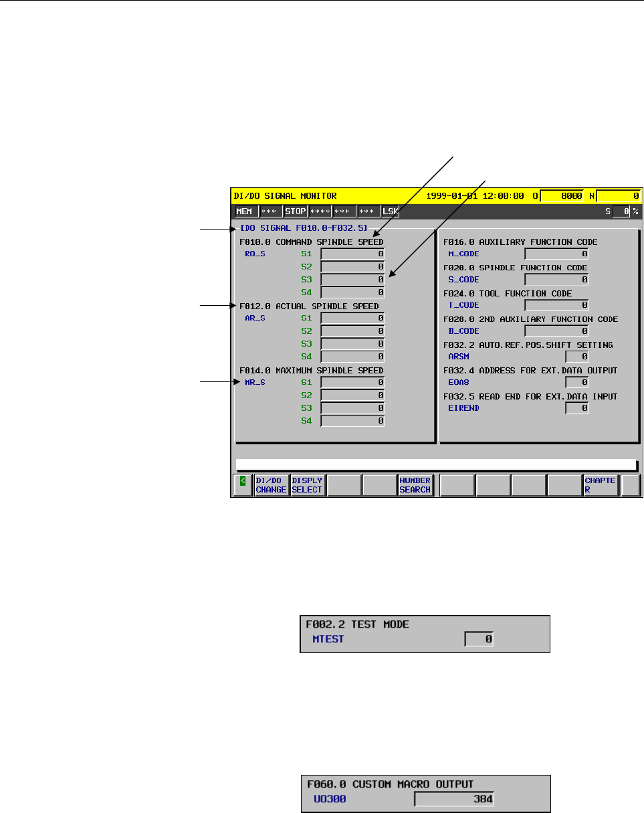Click the rightmost blank soft key

(x=630, y=485)
